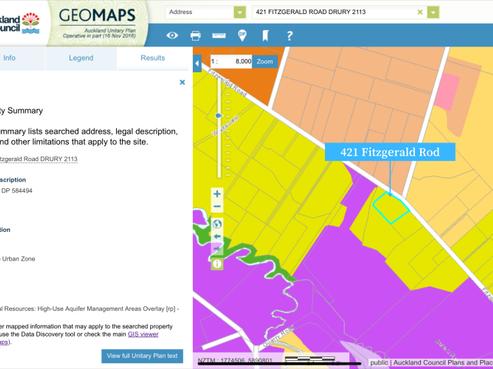This screenshot has width=493, height=369.
Task: Click the Urban Zone text
Action: tap(18, 259)
